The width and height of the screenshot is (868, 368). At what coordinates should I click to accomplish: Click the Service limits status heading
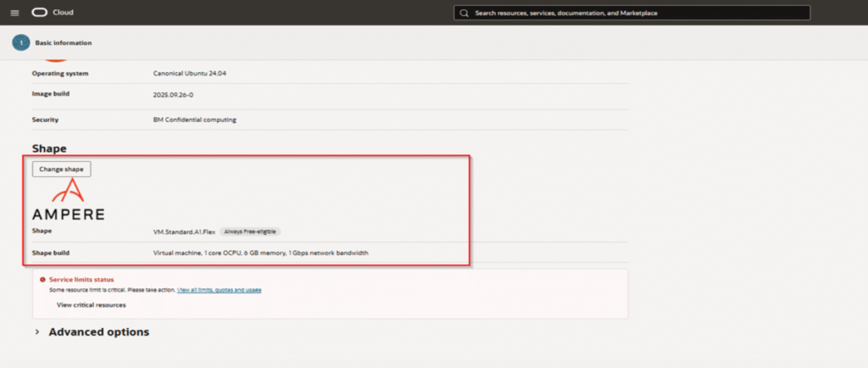tap(81, 279)
